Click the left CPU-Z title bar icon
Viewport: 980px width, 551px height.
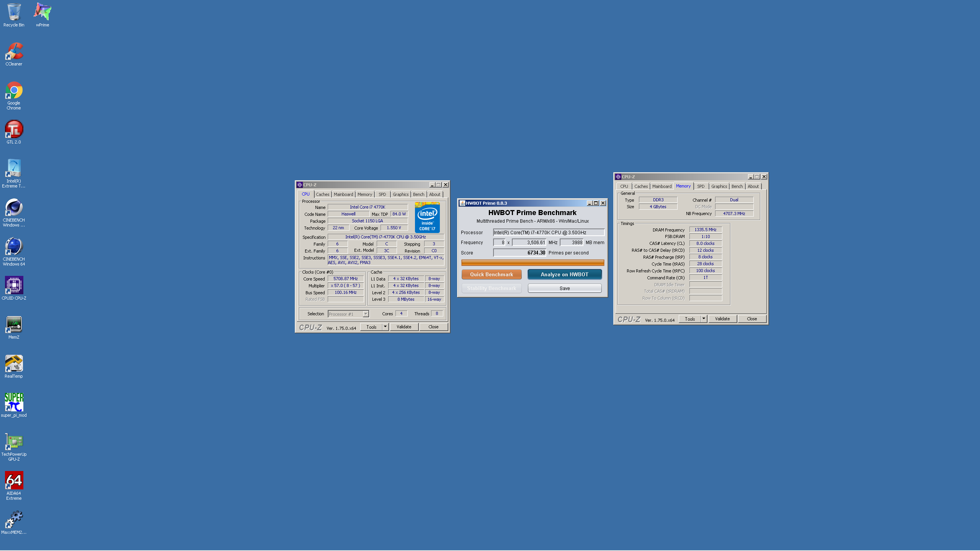[300, 185]
